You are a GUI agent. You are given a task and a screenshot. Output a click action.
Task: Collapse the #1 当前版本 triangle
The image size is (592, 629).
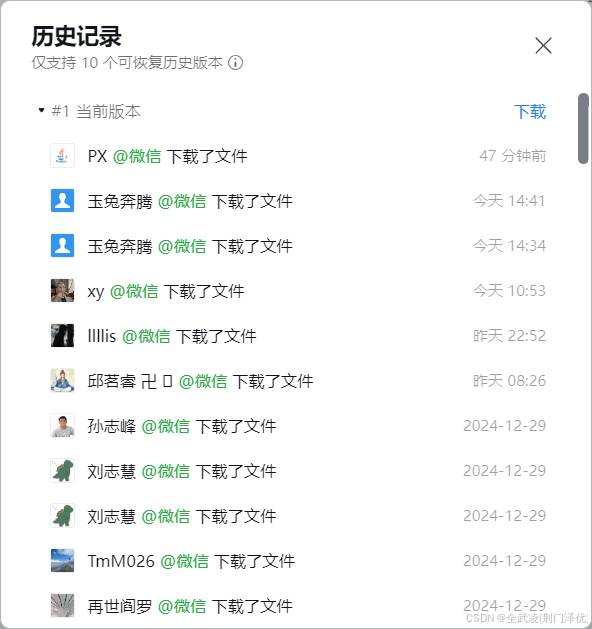(41, 110)
